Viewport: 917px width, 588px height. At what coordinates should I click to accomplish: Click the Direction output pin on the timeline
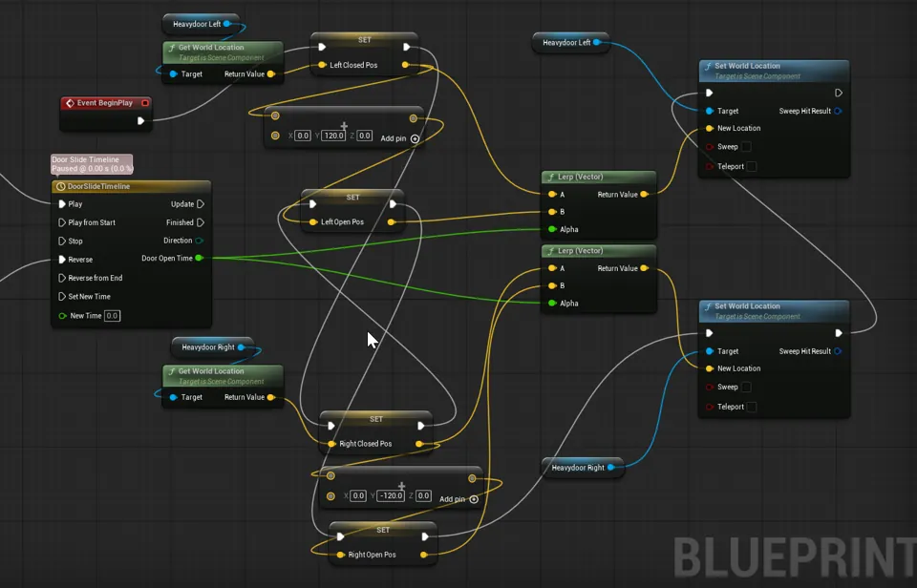[x=200, y=241]
